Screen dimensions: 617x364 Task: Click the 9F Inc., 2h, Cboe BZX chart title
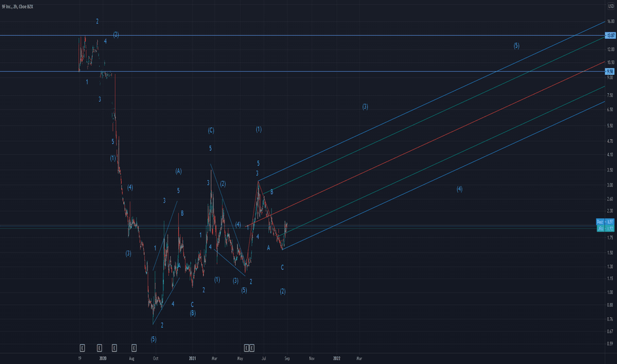coord(17,7)
